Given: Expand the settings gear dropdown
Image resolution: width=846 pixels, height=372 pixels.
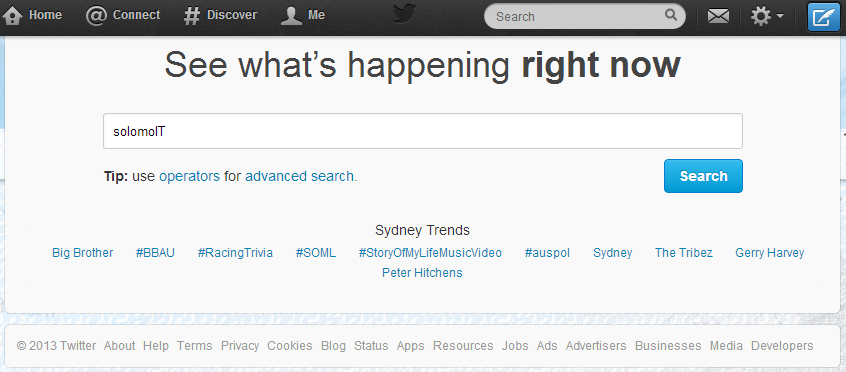Looking at the screenshot, I should coord(767,17).
